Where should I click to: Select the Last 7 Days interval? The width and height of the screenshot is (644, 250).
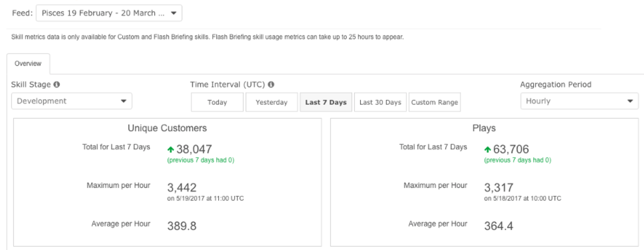click(x=326, y=102)
